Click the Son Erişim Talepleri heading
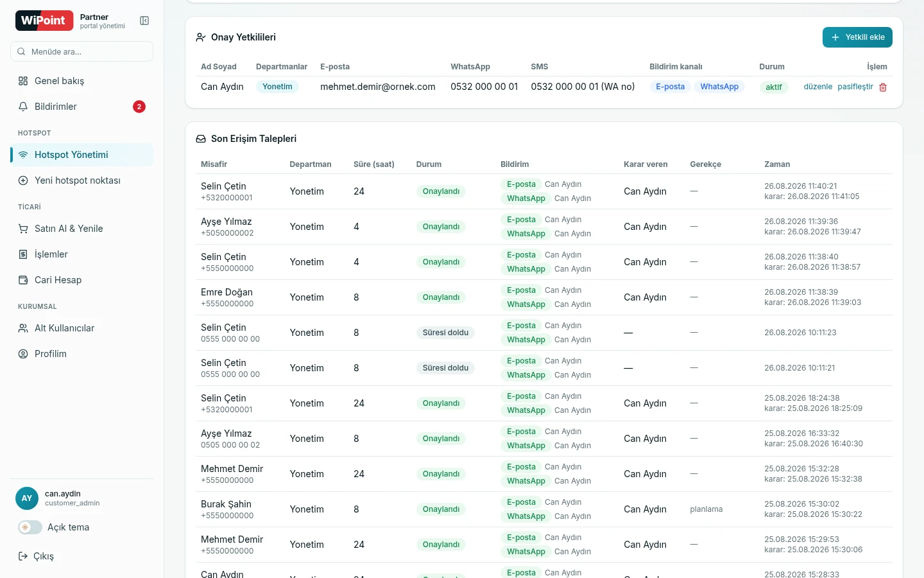The width and height of the screenshot is (924, 578). pyautogui.click(x=253, y=139)
